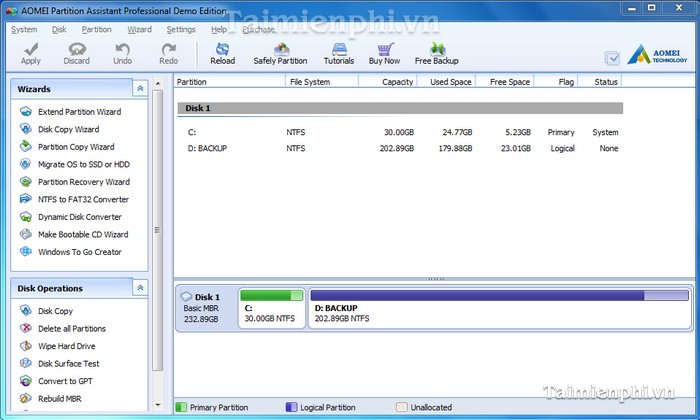Click the Apply checkmark icon
This screenshot has height=420, width=700.
(x=31, y=49)
